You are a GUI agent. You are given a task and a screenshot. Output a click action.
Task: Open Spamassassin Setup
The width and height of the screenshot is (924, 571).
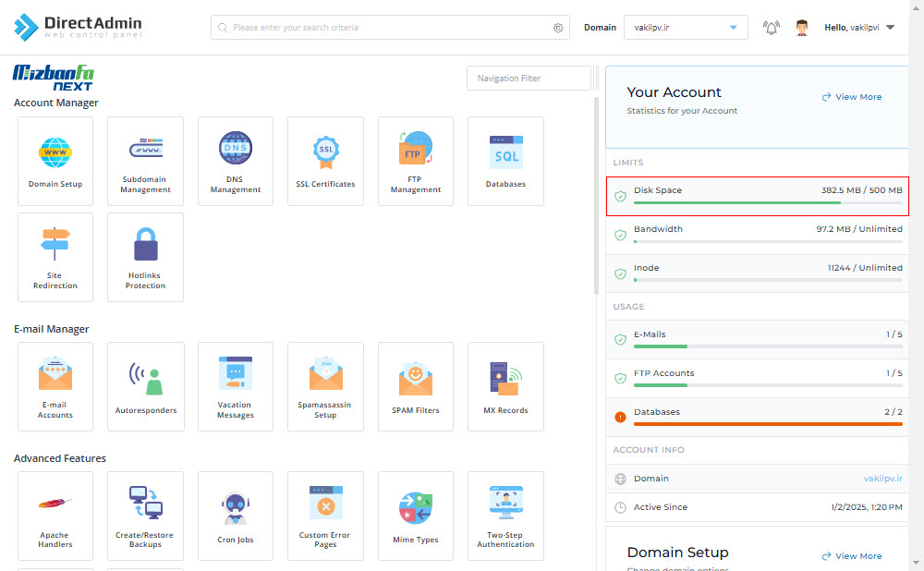[x=325, y=386]
